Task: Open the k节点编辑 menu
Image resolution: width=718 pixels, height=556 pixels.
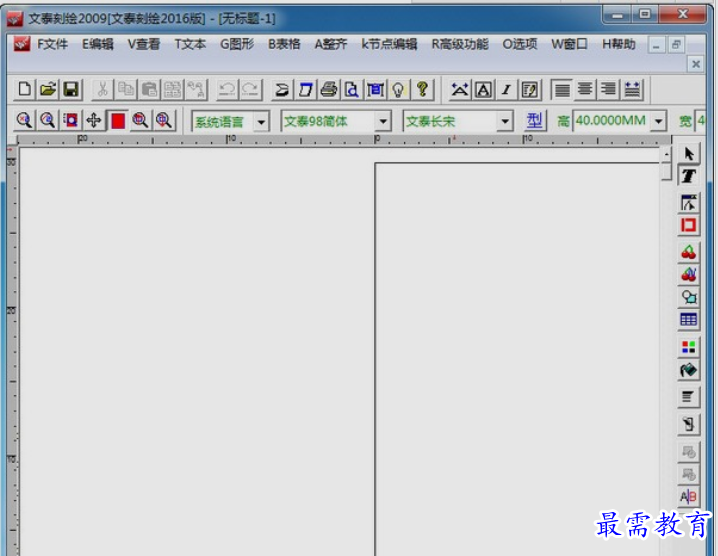Action: point(389,44)
